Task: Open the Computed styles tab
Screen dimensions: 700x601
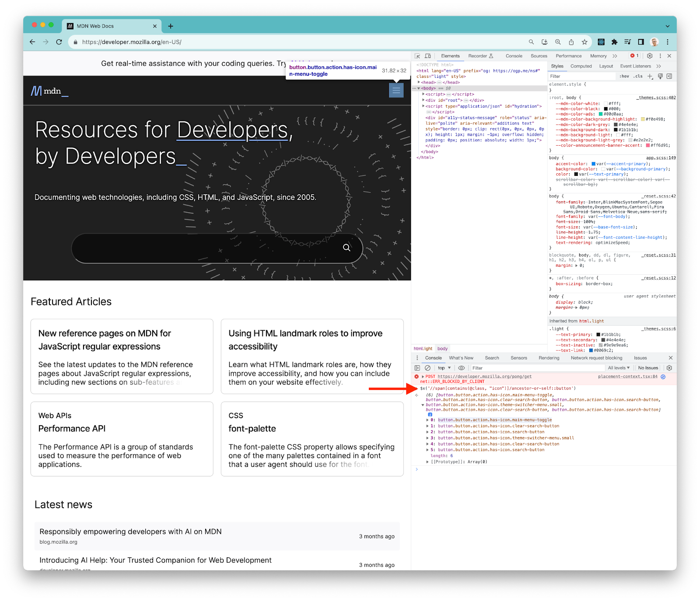Action: point(581,66)
